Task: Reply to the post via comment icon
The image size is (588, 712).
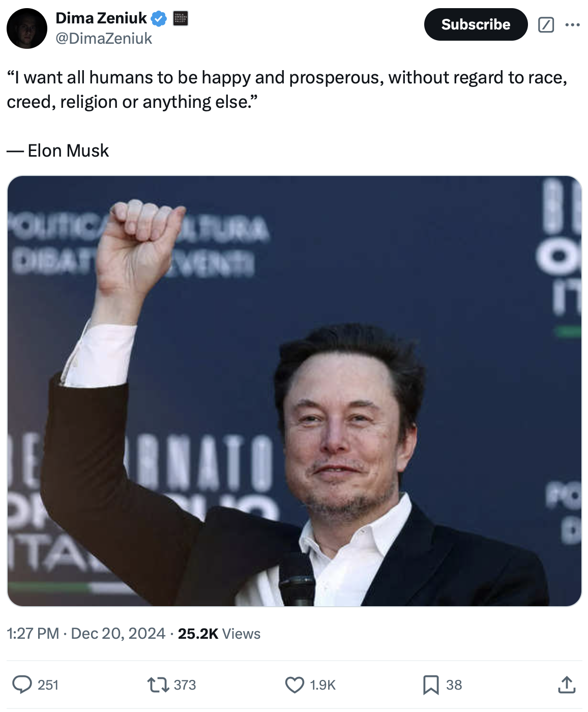Action: point(22,685)
